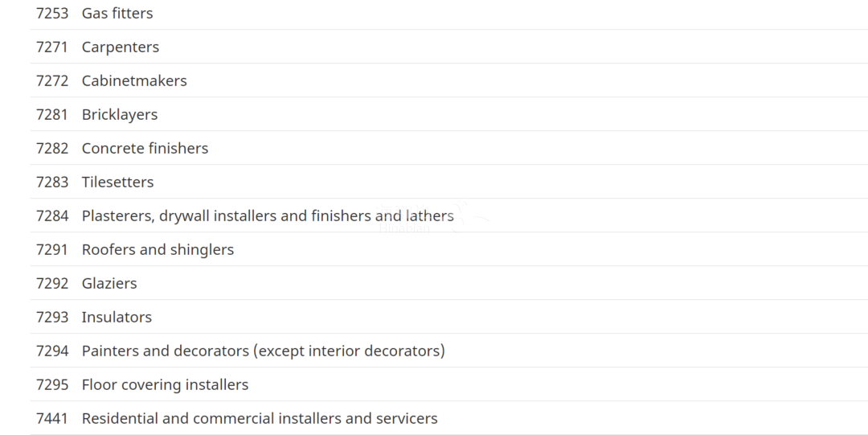Select the Roofers and shinglers row

pyautogui.click(x=449, y=249)
